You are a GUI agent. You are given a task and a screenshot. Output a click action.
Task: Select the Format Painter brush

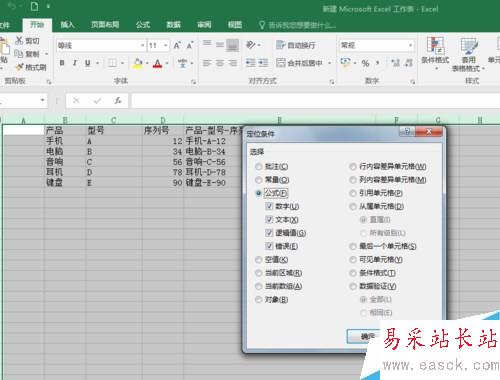[20, 67]
